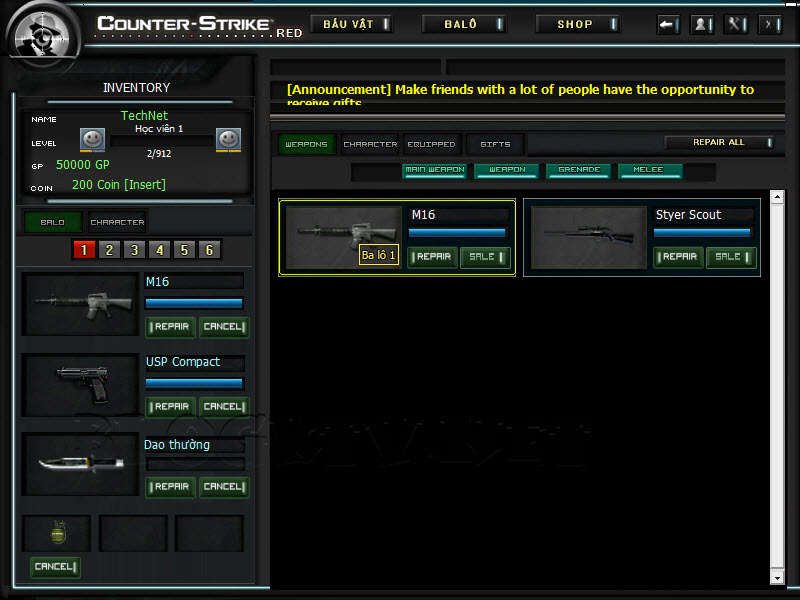Image resolution: width=800 pixels, height=600 pixels.
Task: Click the third empty grenade slot
Action: [209, 533]
